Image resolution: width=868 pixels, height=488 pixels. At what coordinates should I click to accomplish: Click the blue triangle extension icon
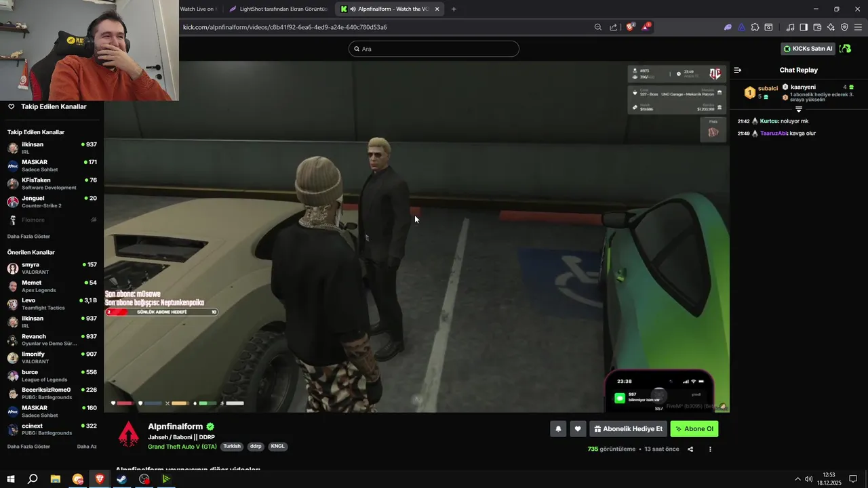741,27
